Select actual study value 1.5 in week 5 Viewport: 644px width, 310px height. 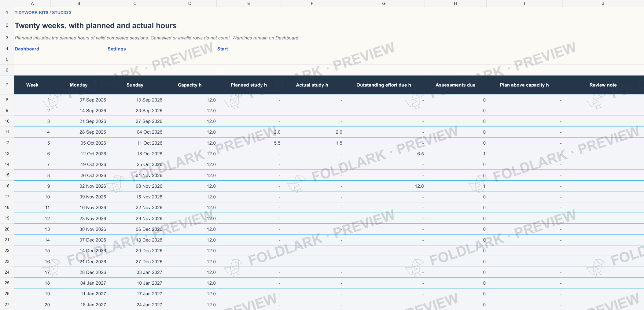312,143
